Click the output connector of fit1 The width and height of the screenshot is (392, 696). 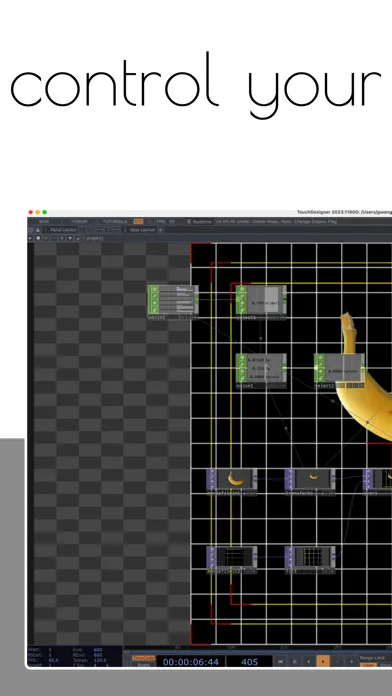(333, 557)
